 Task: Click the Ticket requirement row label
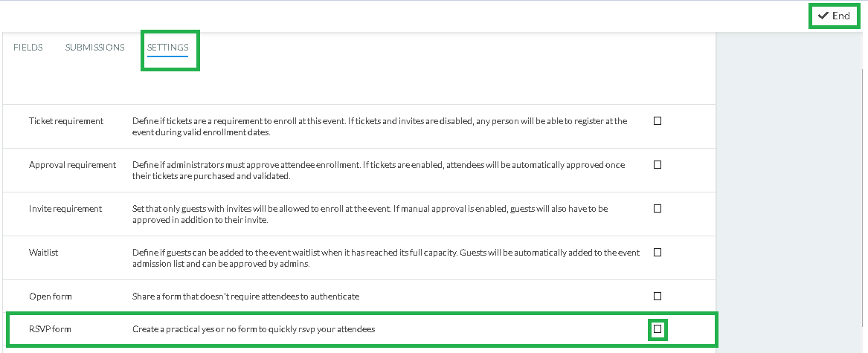pos(66,121)
